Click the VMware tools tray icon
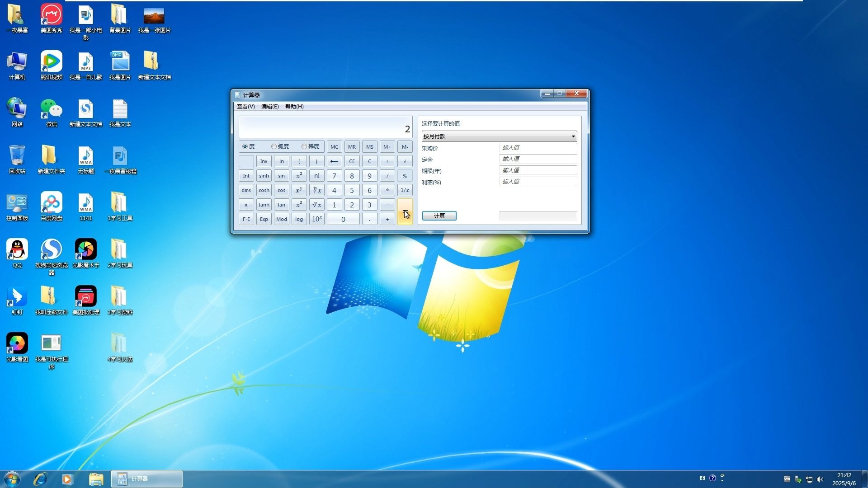This screenshot has height=488, width=868. coord(787,479)
